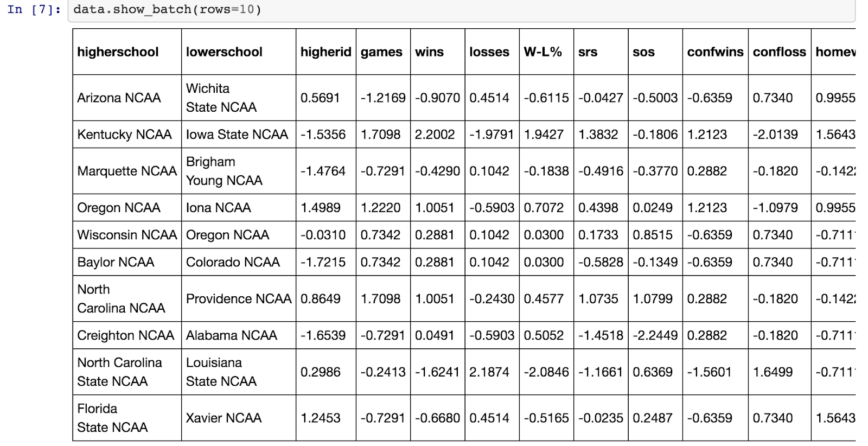Click the confwins column header

click(x=715, y=52)
